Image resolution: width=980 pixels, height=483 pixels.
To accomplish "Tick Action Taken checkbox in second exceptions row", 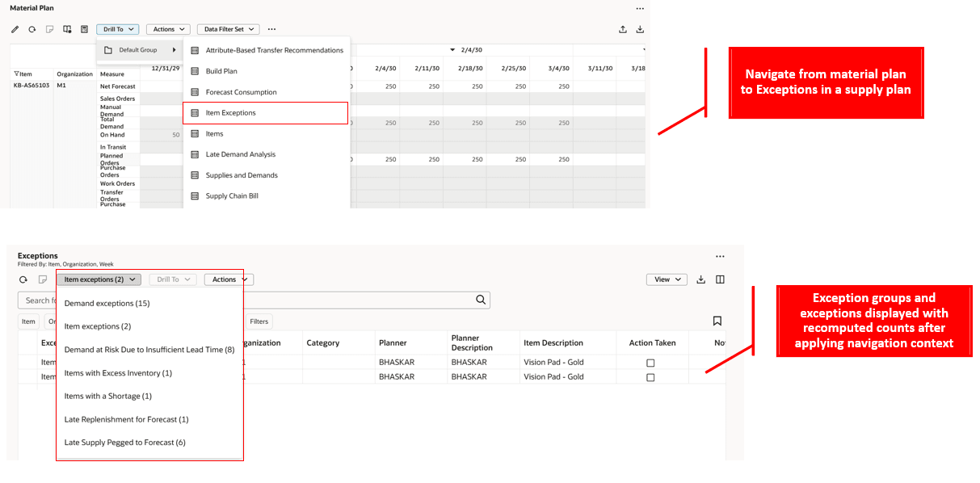I will (650, 377).
